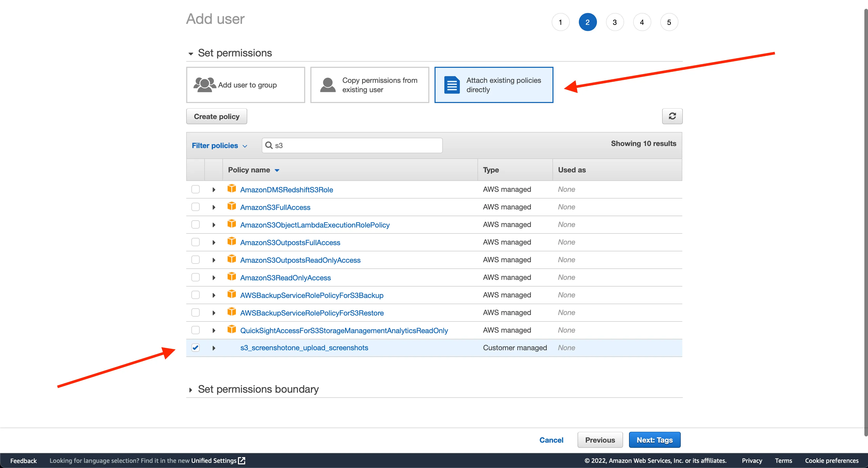Click the Copy permissions user silhouette icon
The width and height of the screenshot is (868, 468).
click(x=327, y=85)
